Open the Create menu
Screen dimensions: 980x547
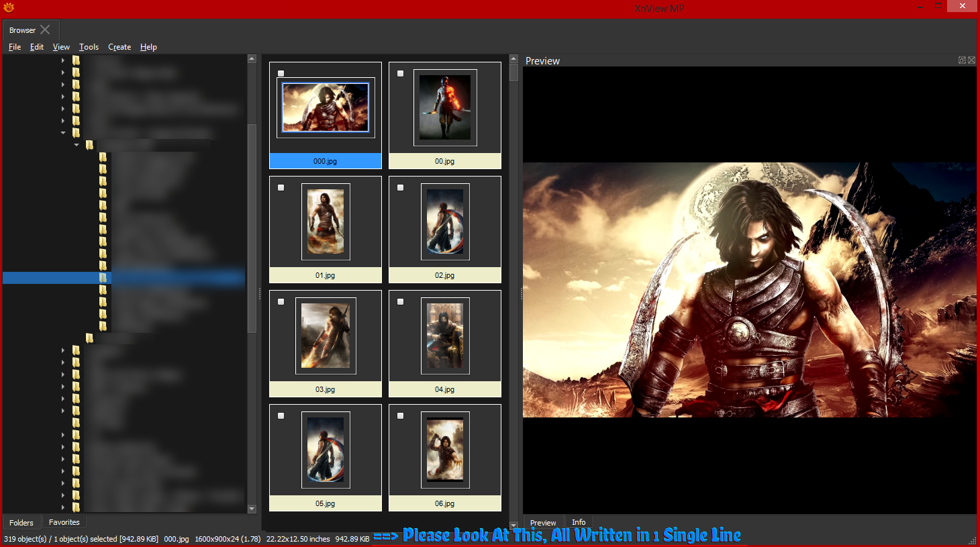[x=119, y=47]
